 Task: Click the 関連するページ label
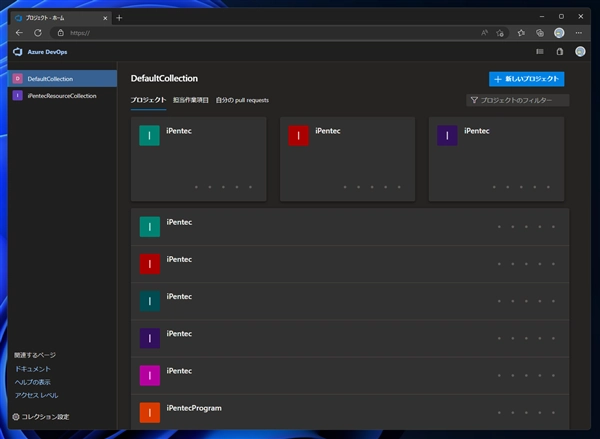(x=35, y=355)
